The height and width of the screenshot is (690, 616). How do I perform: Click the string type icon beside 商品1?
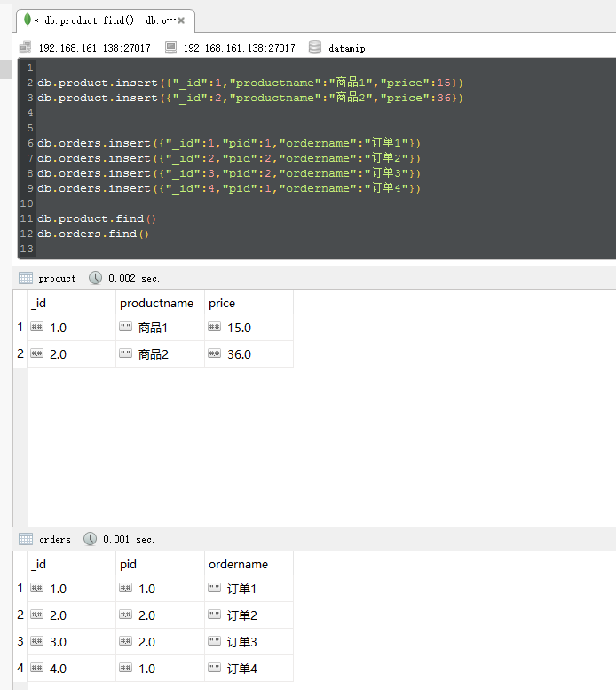(x=125, y=327)
